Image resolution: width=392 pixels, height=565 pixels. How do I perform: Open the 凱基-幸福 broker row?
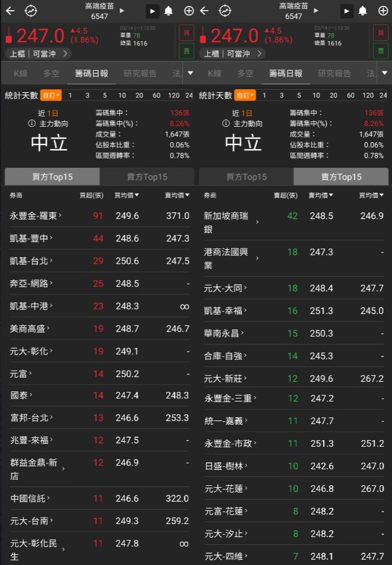point(294,310)
